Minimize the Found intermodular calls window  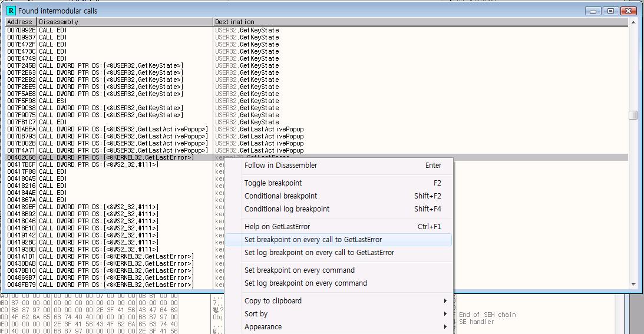593,11
